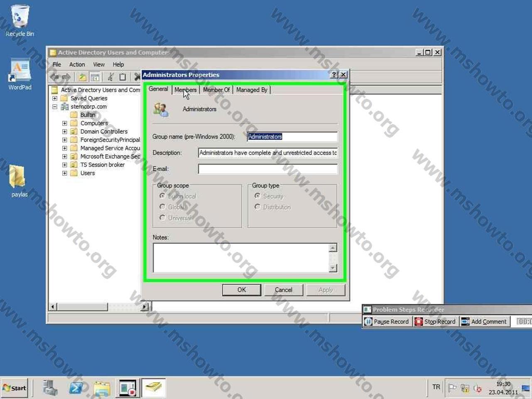Switch to the Managed By tab
The height and width of the screenshot is (399, 532).
(252, 90)
